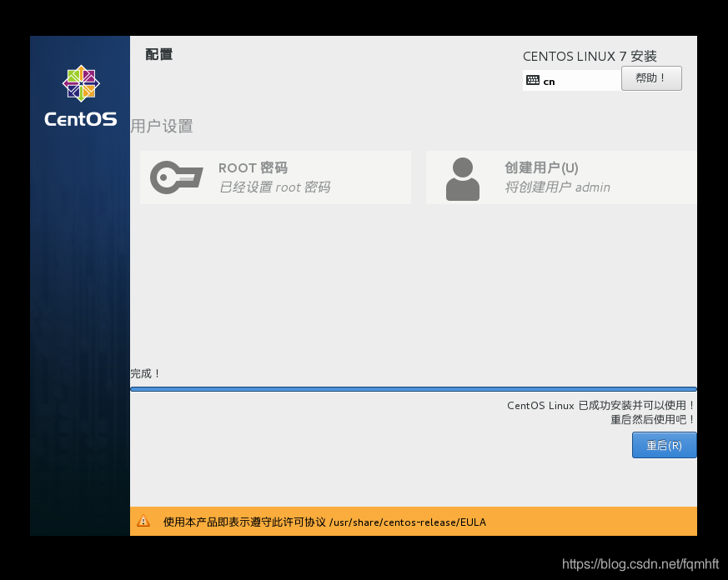The height and width of the screenshot is (580, 728).
Task: Click the cn keyboard layout field
Action: [572, 80]
